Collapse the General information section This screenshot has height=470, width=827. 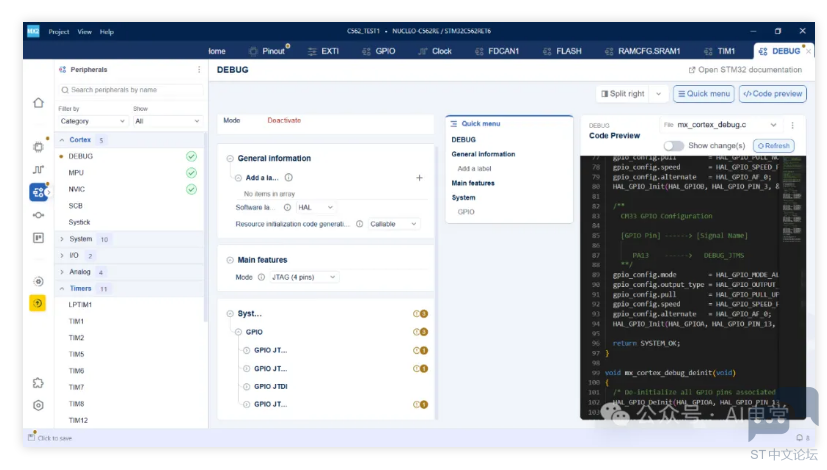point(230,158)
